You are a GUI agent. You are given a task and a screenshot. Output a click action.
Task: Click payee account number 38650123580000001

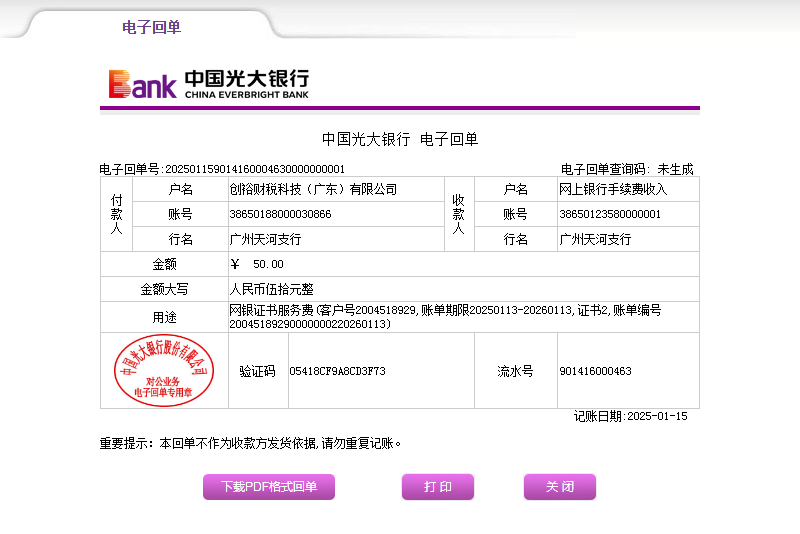point(610,214)
